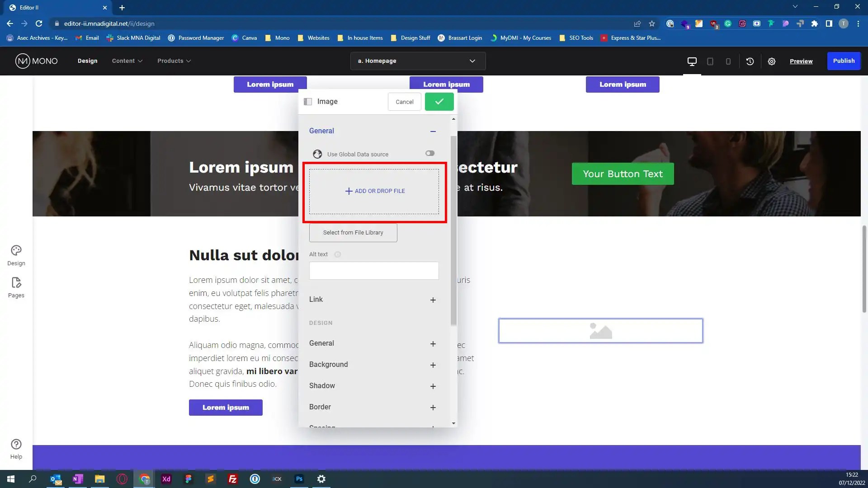Collapse the General section
Viewport: 868px width, 488px height.
[x=433, y=131]
